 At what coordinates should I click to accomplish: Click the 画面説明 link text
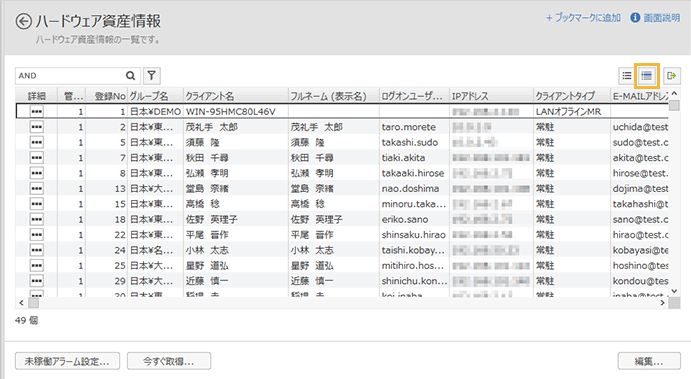coord(661,18)
